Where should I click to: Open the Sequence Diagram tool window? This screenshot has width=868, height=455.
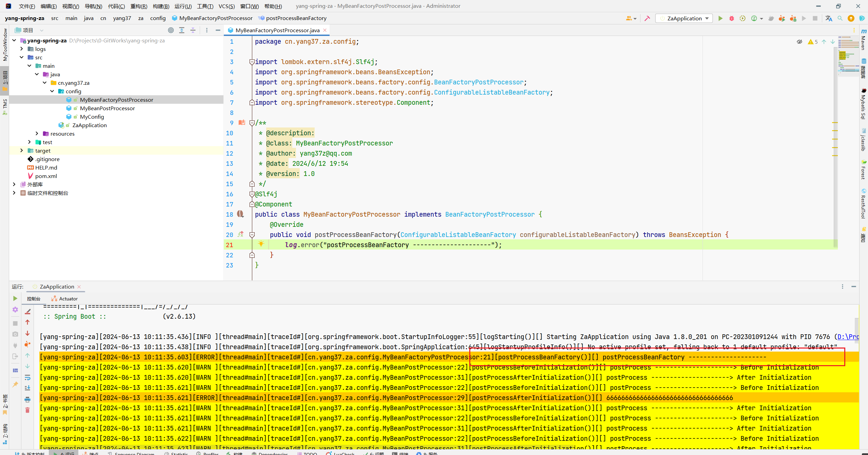click(131, 453)
